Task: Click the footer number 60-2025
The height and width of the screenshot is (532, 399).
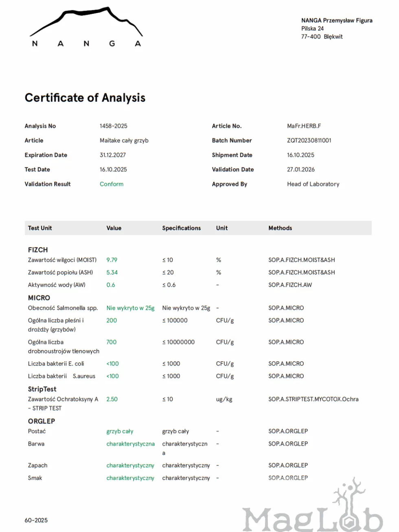Action: tap(36, 520)
